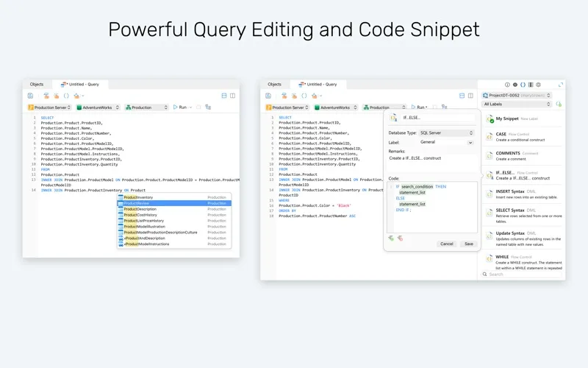Click the beautify SQL icon in the left window

[x=57, y=96]
